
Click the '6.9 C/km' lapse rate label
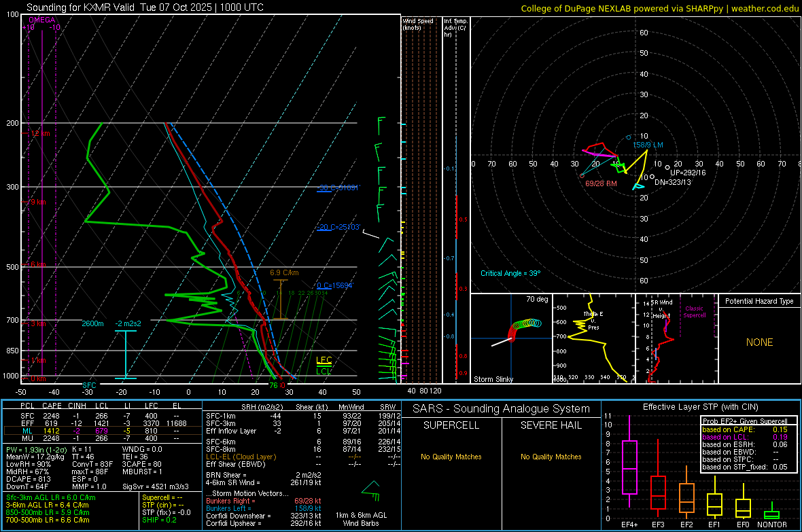(284, 272)
